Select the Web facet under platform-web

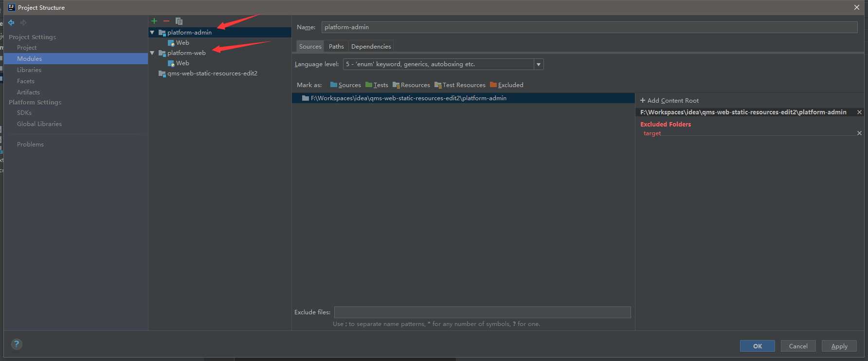click(x=182, y=63)
